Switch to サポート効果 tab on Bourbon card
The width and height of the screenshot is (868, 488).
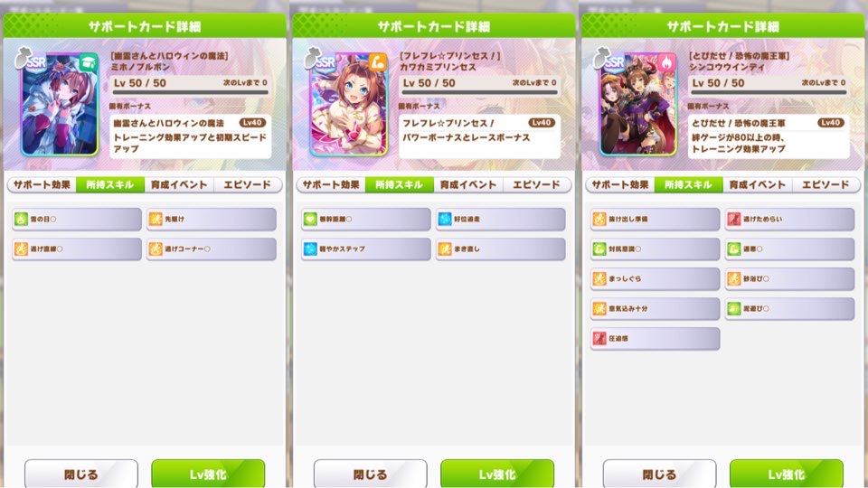pos(42,184)
